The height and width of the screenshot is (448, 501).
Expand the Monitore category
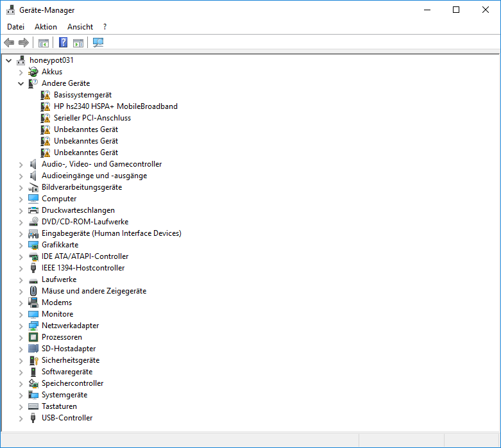(21, 315)
